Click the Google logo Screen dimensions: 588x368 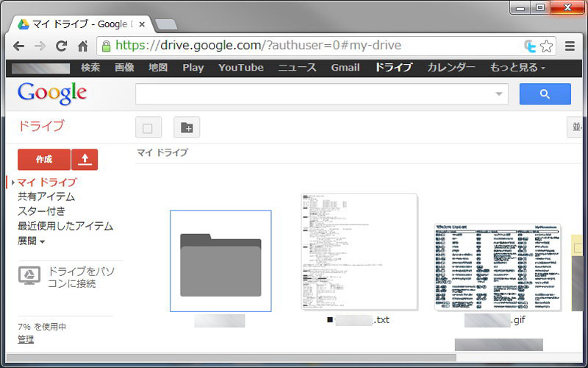[x=52, y=93]
